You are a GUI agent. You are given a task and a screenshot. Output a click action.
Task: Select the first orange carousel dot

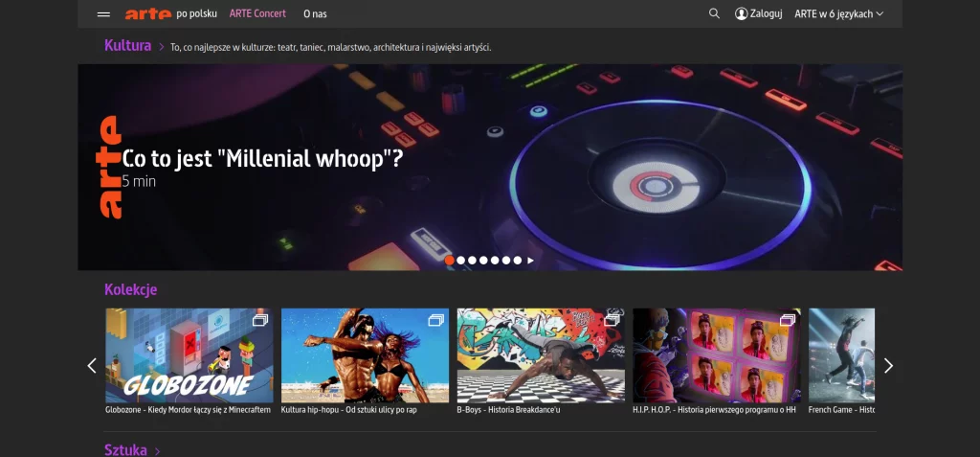450,260
